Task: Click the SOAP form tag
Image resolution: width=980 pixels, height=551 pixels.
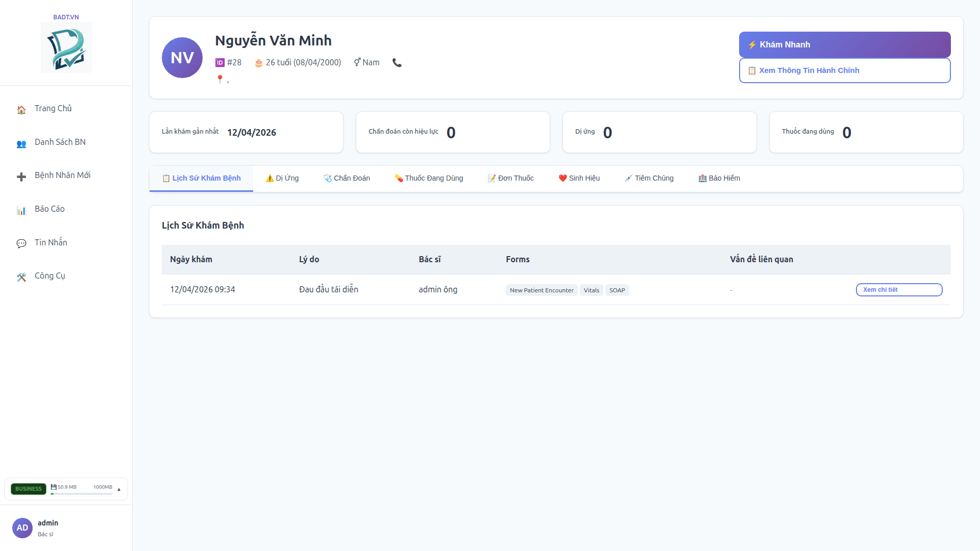Action: 617,290
